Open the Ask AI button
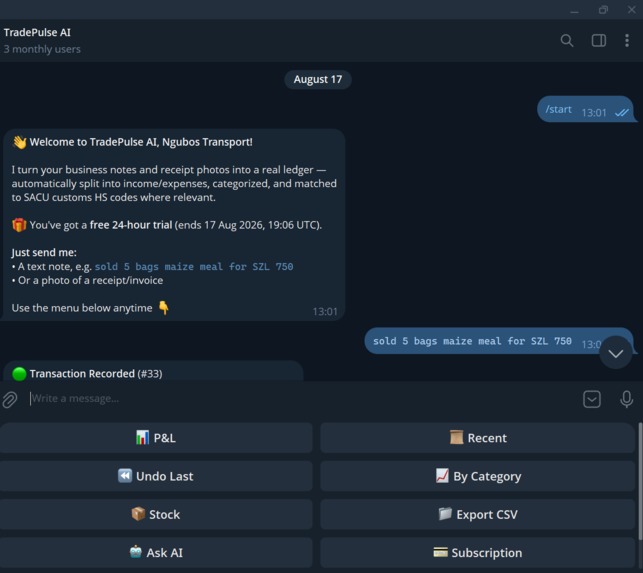The image size is (643, 573). click(156, 552)
